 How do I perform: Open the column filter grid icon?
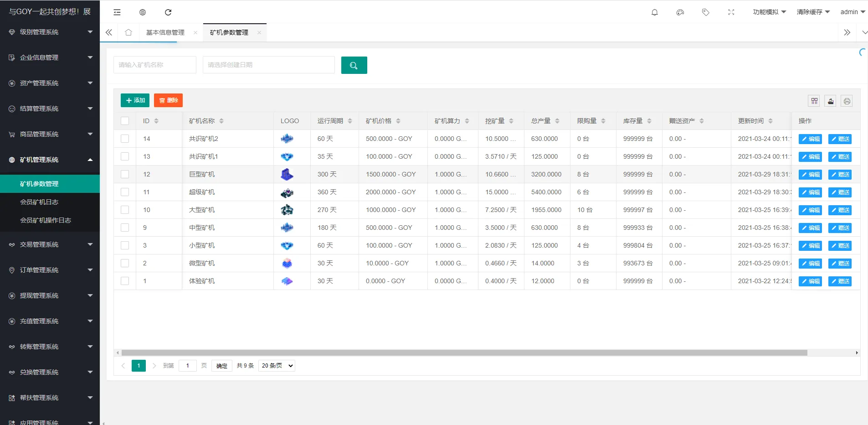(x=814, y=101)
